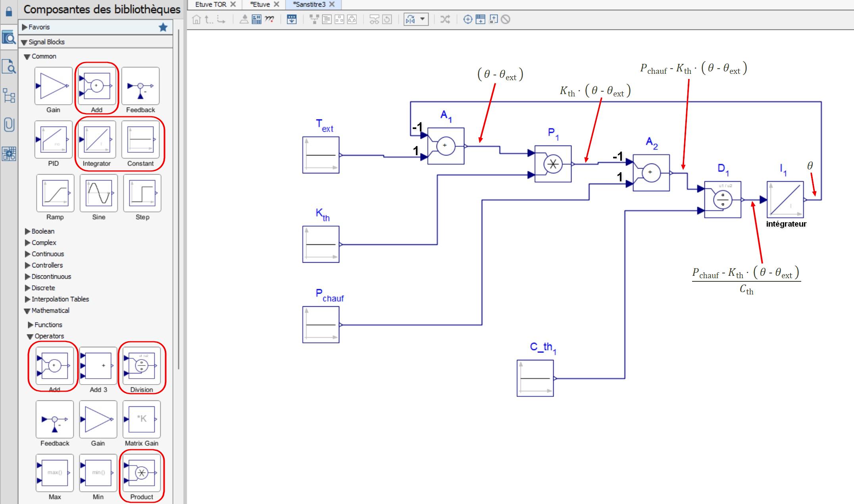Select the Integrator block in the palette
The width and height of the screenshot is (854, 504).
point(96,139)
